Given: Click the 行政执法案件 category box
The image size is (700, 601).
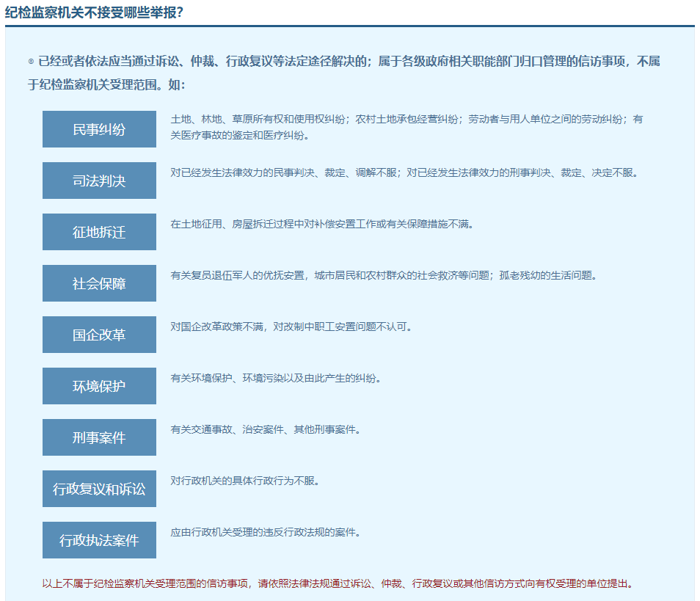Looking at the screenshot, I should point(99,540).
